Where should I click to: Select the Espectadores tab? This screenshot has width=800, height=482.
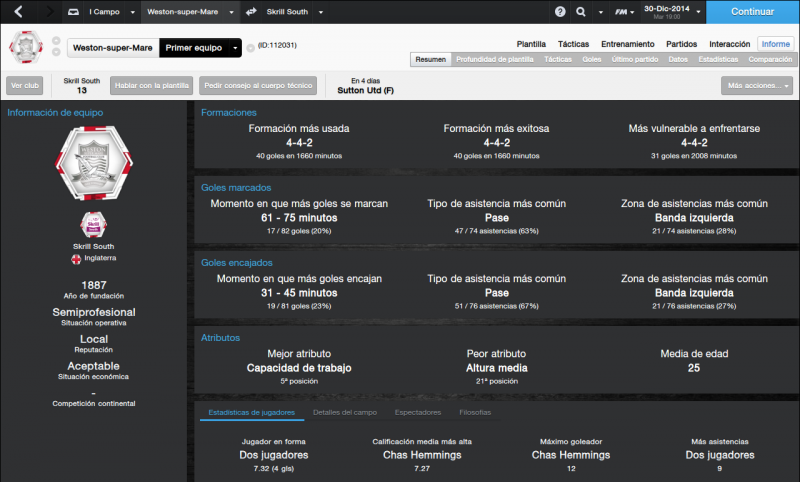click(x=418, y=412)
